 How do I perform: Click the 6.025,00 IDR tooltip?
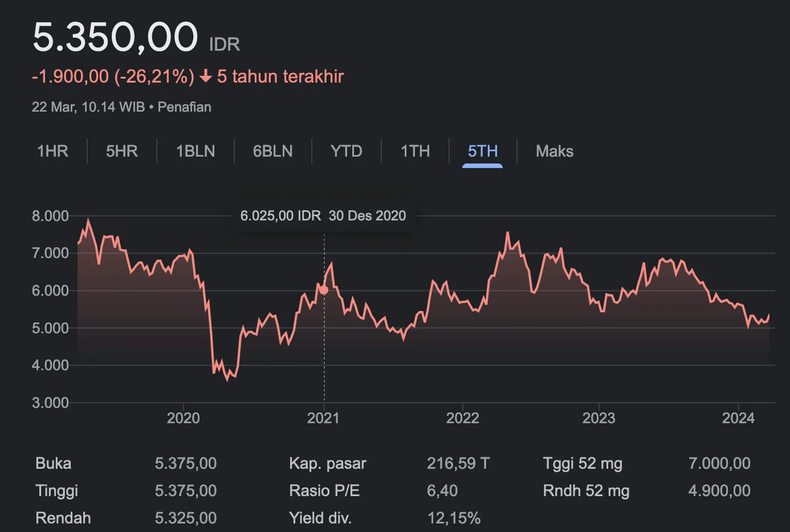click(323, 216)
